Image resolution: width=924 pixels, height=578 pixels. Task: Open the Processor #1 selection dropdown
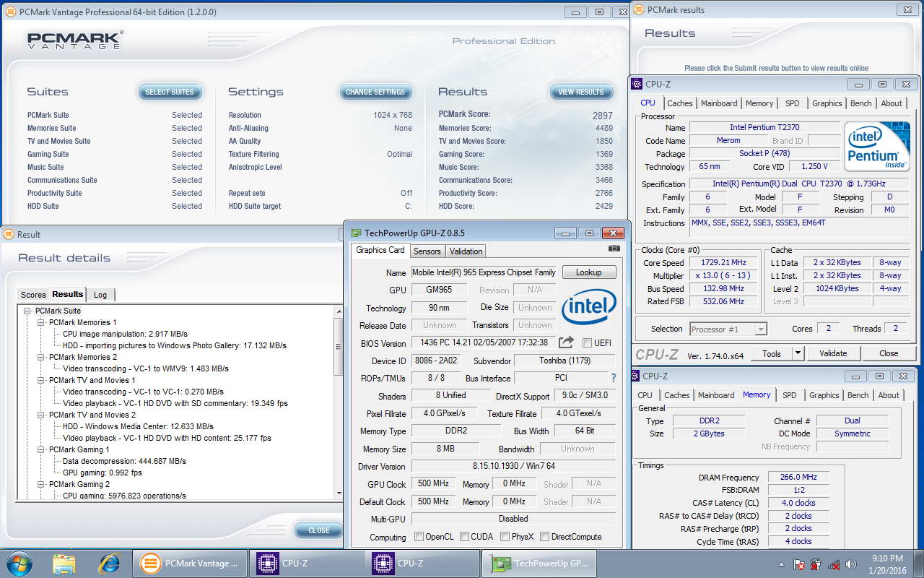760,329
